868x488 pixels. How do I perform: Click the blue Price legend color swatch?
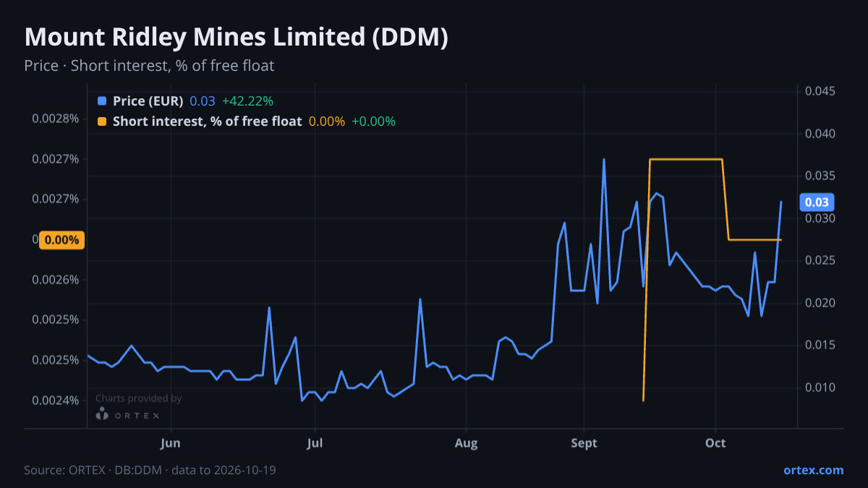[x=101, y=101]
